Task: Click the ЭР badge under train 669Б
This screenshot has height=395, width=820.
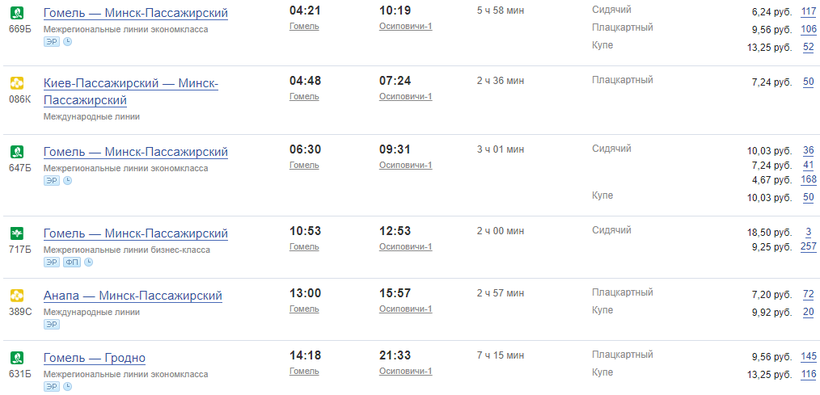Action: 51,42
